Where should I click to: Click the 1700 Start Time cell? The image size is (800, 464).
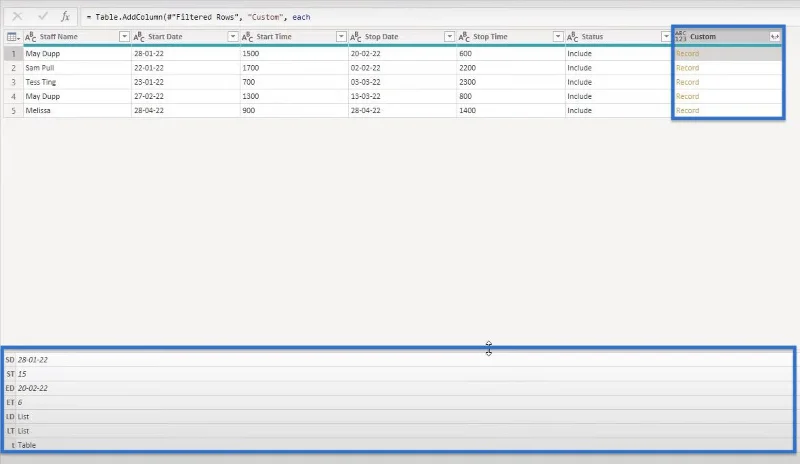(294, 68)
